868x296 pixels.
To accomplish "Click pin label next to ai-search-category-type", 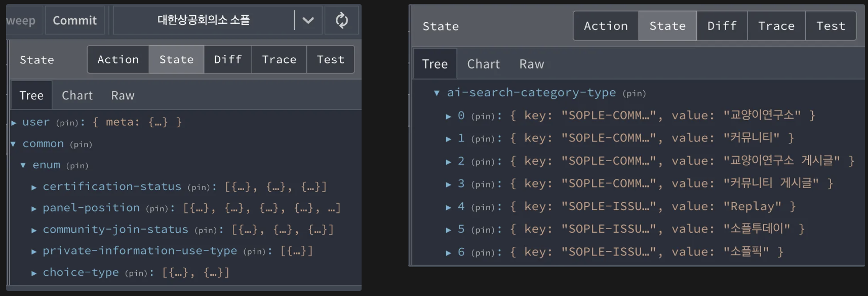I will 634,93.
